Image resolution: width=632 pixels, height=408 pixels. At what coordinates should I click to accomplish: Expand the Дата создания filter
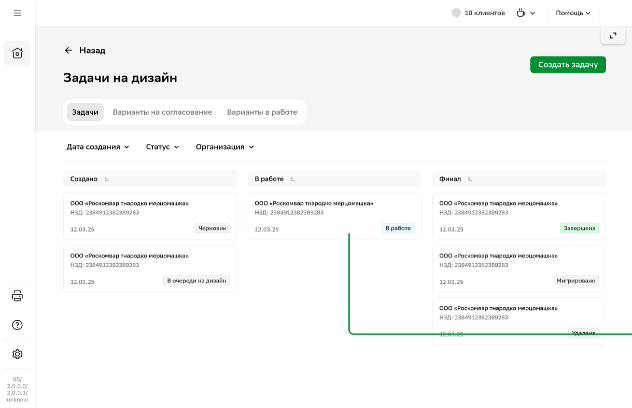coord(98,147)
